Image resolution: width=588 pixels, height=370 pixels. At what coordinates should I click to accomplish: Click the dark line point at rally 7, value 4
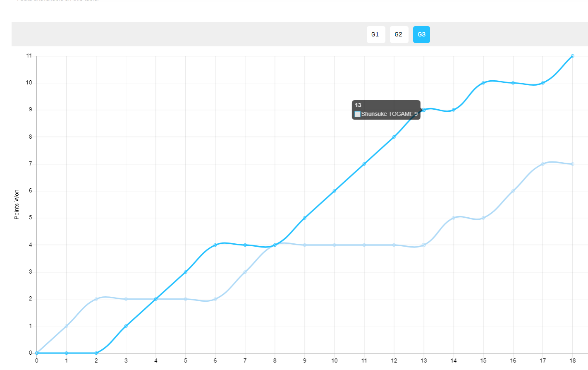[x=245, y=245]
